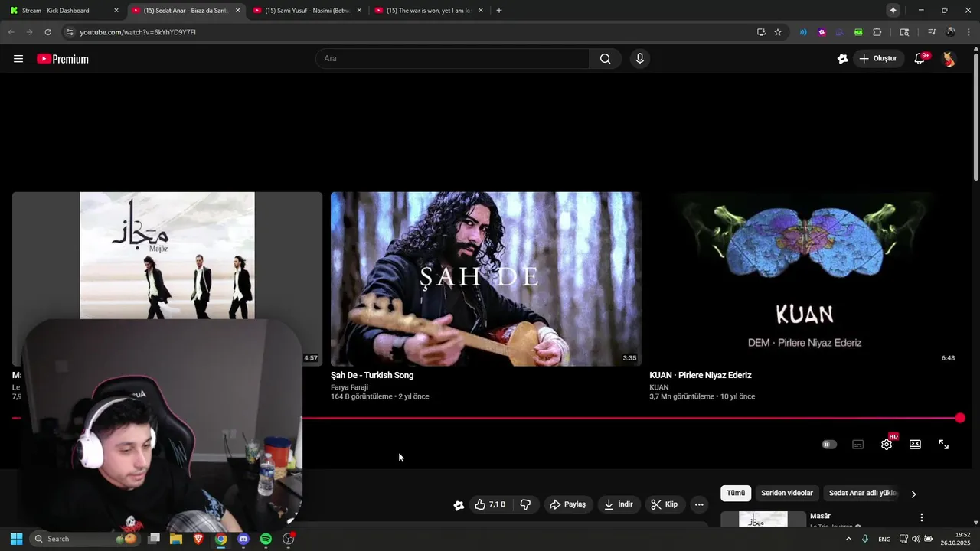The width and height of the screenshot is (980, 551).
Task: Enter full screen from the player
Action: (943, 445)
